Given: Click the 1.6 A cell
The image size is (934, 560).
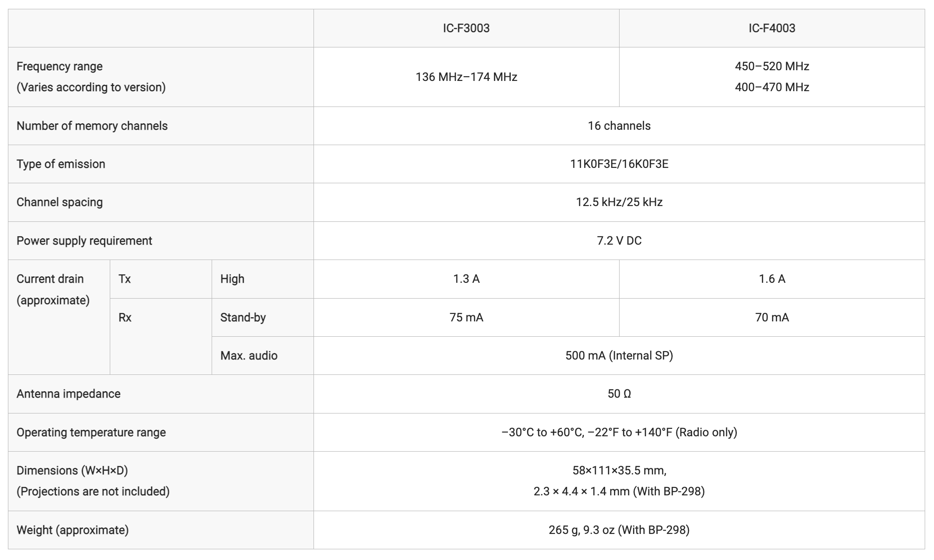Looking at the screenshot, I should point(772,279).
